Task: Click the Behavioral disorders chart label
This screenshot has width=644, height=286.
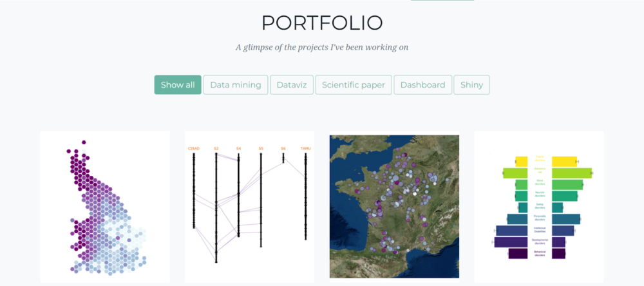Action: (540, 254)
